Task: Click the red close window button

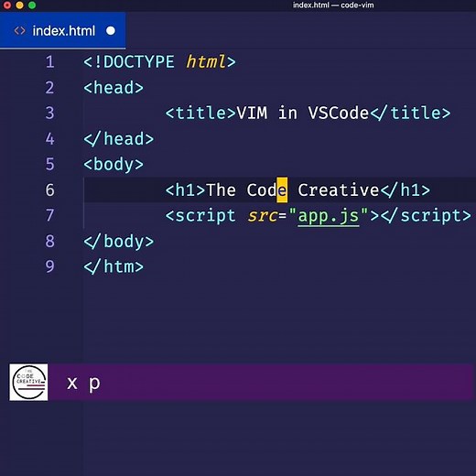Action: [x=6, y=5]
